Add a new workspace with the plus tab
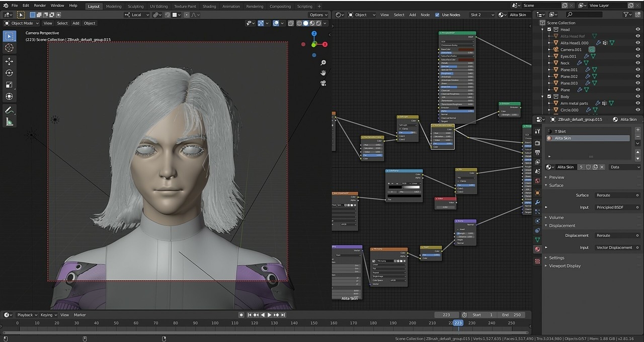Viewport: 644px width, 342px height. pos(319,6)
